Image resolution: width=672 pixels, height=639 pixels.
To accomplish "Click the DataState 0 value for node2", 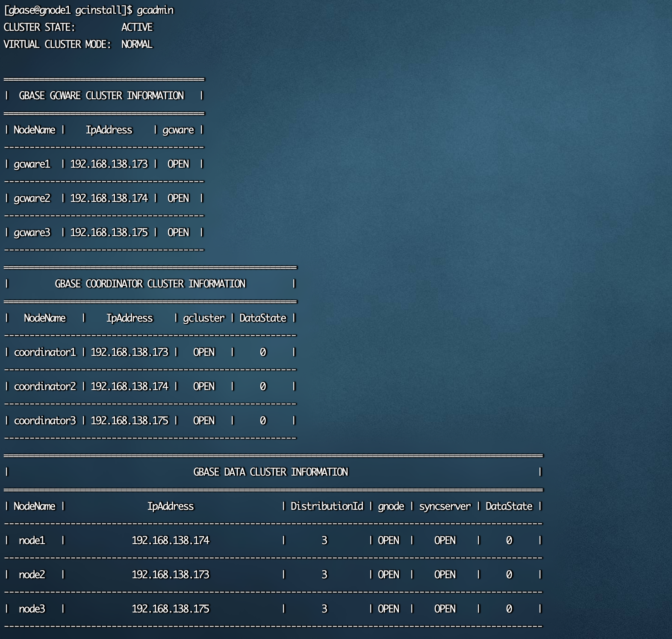I will (509, 575).
